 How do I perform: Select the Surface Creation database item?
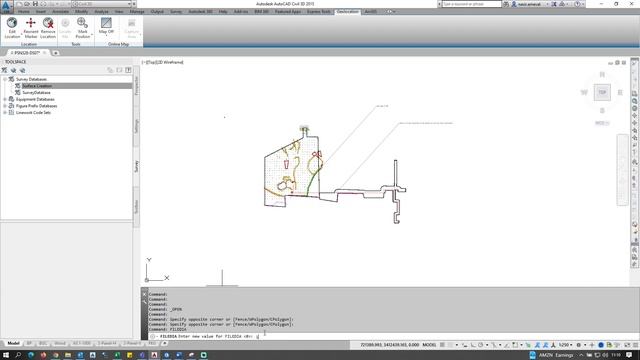click(37, 86)
